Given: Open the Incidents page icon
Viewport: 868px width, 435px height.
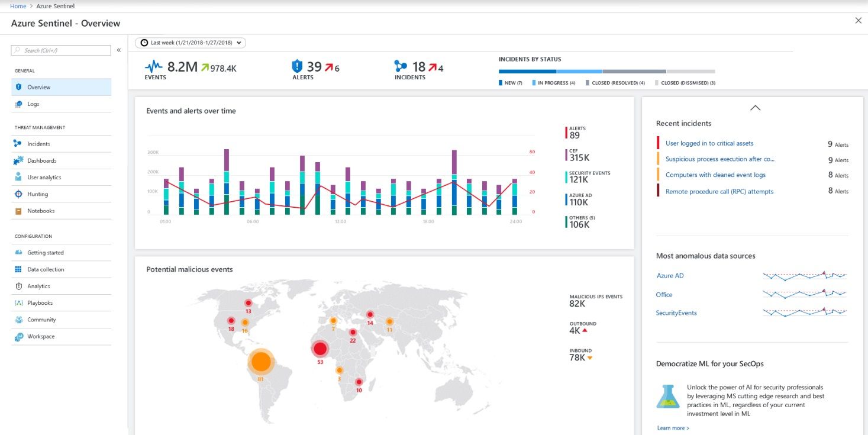Looking at the screenshot, I should point(18,143).
